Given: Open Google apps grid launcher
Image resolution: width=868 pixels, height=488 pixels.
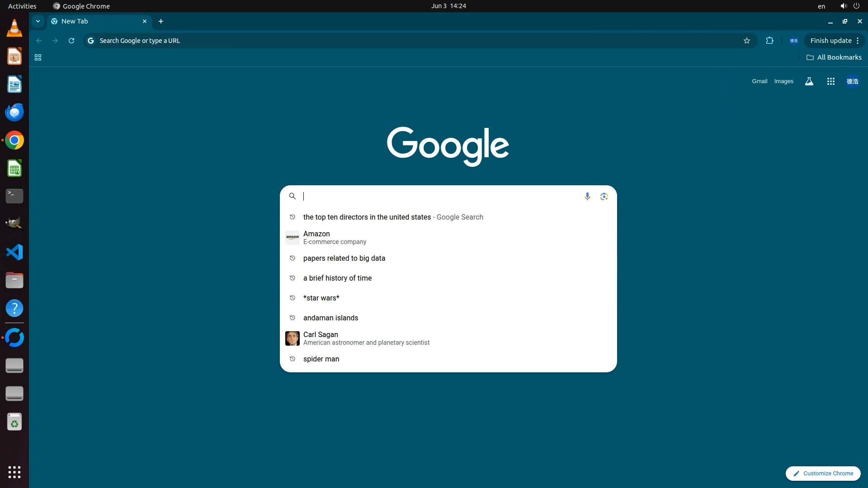Looking at the screenshot, I should pos(830,81).
